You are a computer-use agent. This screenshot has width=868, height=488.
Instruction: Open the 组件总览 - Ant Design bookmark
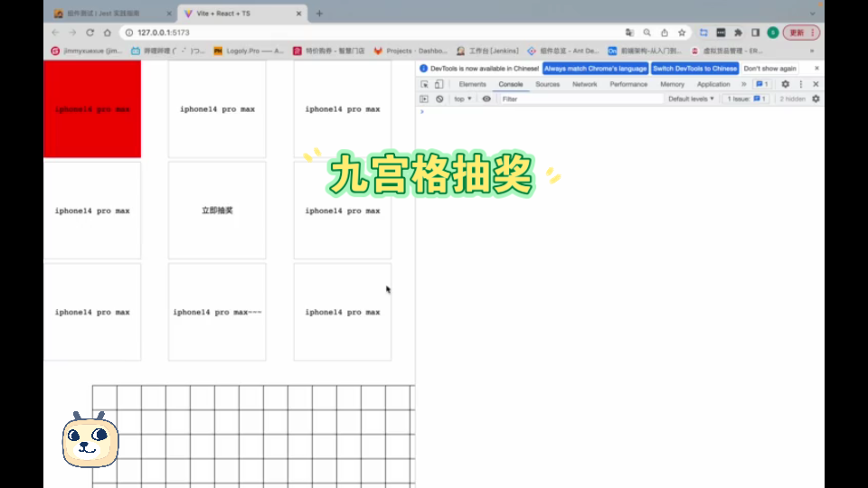[x=563, y=51]
